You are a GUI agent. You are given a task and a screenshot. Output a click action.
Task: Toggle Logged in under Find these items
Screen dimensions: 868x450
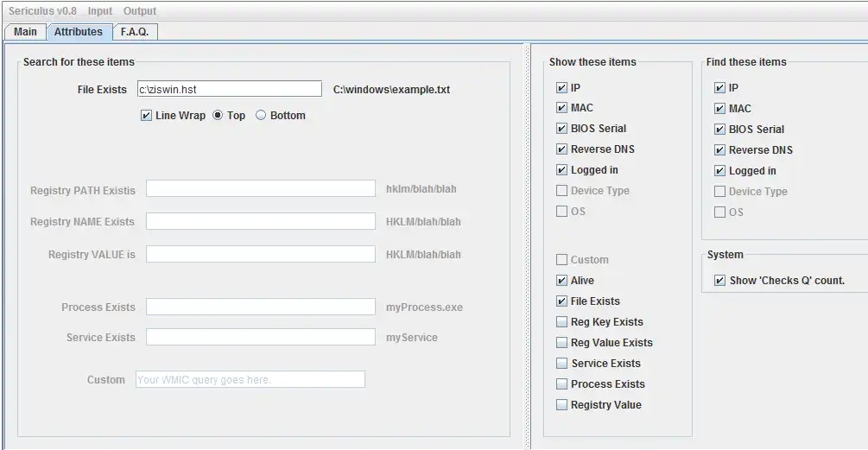point(719,170)
